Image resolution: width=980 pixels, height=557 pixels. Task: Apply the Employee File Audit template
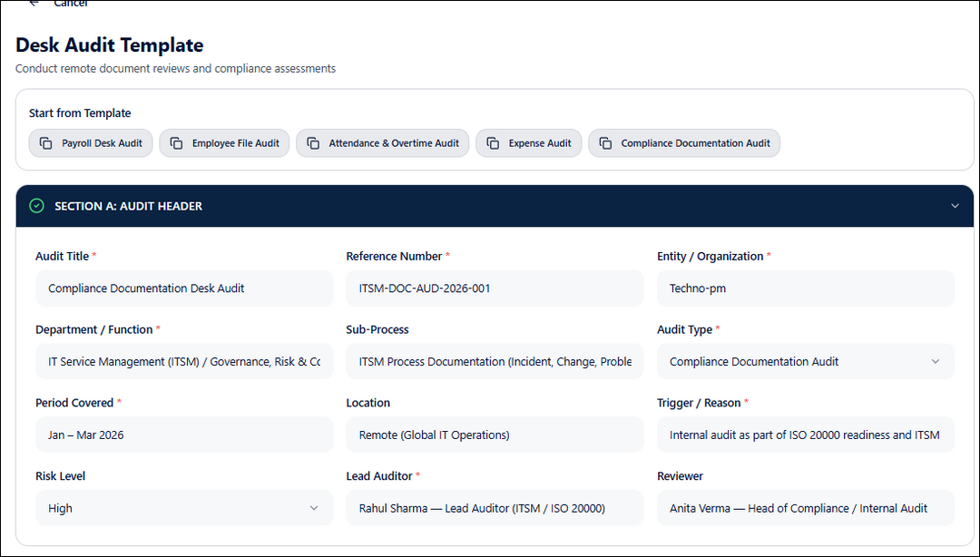(224, 143)
